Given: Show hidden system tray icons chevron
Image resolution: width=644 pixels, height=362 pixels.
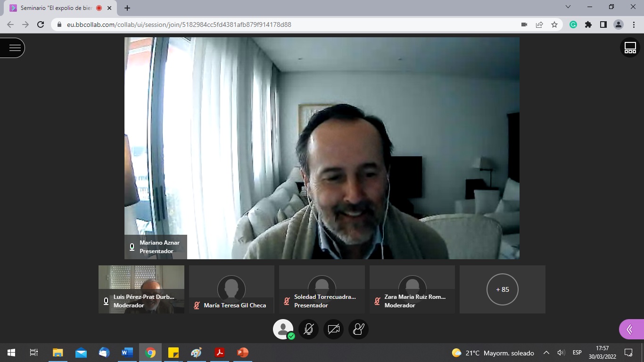Looking at the screenshot, I should tap(546, 353).
